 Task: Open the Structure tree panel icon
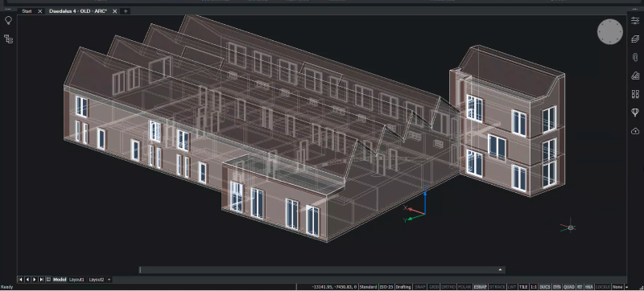8,39
